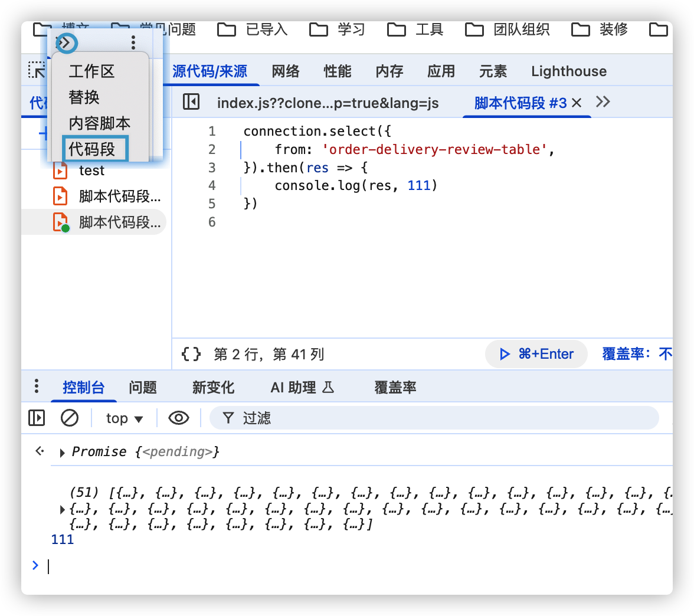
Task: Pretty-print the code using the {} icon
Action: pyautogui.click(x=190, y=354)
